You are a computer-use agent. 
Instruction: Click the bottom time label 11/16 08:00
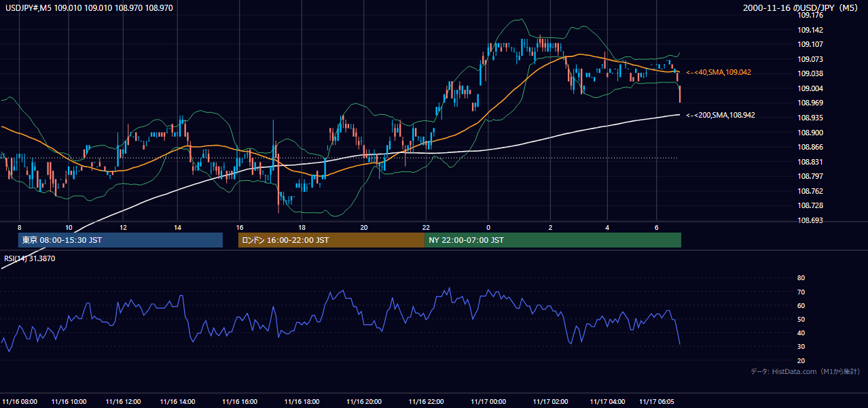point(20,402)
